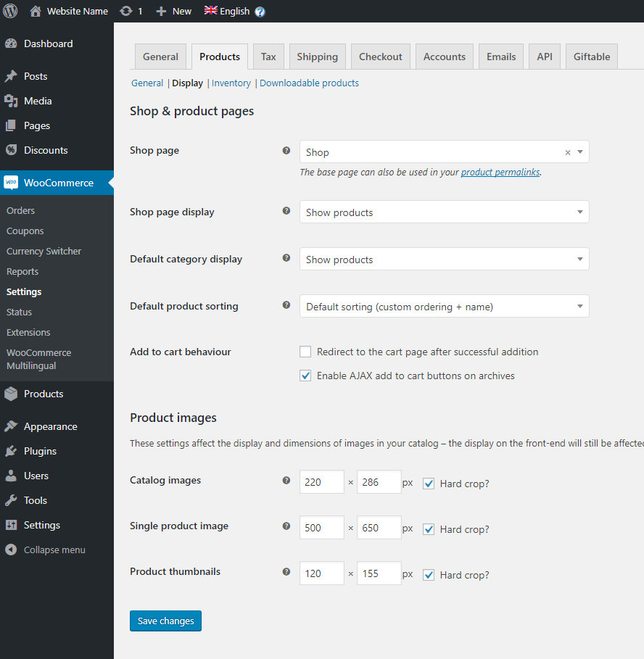
Task: Open Default category display dropdown
Action: [x=444, y=260]
